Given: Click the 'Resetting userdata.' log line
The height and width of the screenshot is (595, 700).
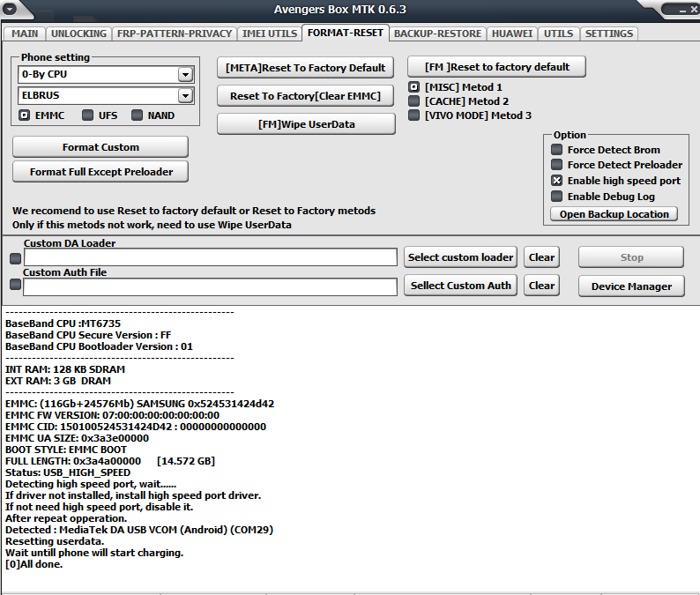Looking at the screenshot, I should click(x=55, y=541).
